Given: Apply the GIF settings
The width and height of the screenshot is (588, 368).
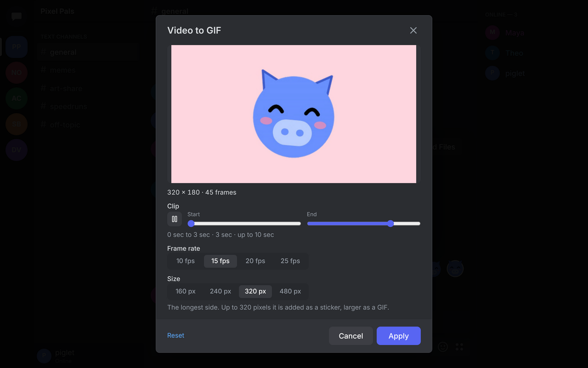Looking at the screenshot, I should pos(399,336).
